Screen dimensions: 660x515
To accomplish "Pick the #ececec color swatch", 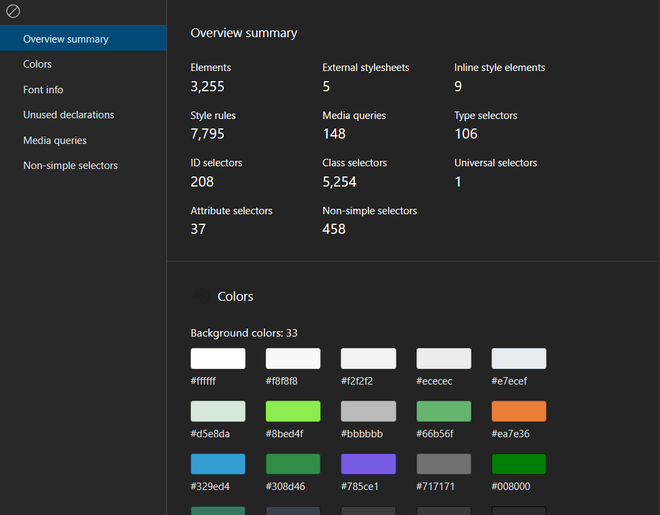I will (444, 359).
